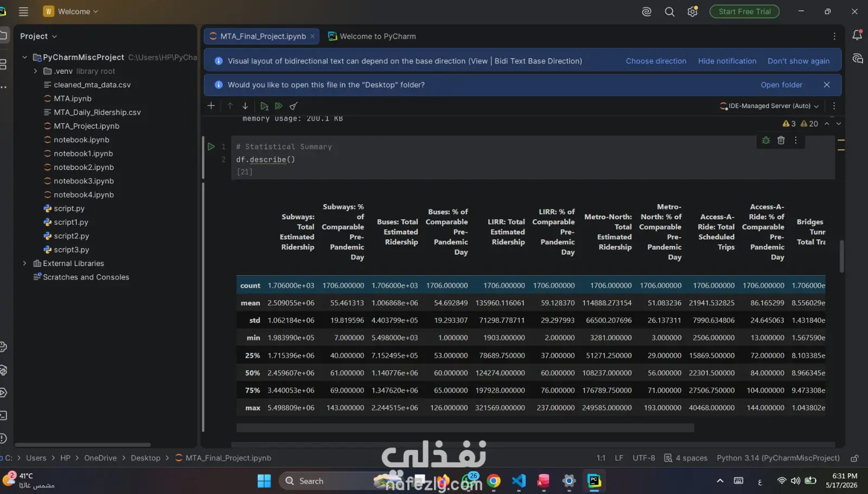Clear all outputs with broom icon
The width and height of the screenshot is (868, 494).
point(293,106)
